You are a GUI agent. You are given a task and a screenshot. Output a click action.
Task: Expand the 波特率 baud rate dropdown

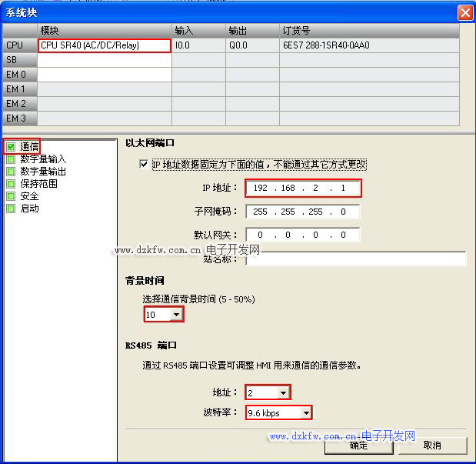point(306,413)
